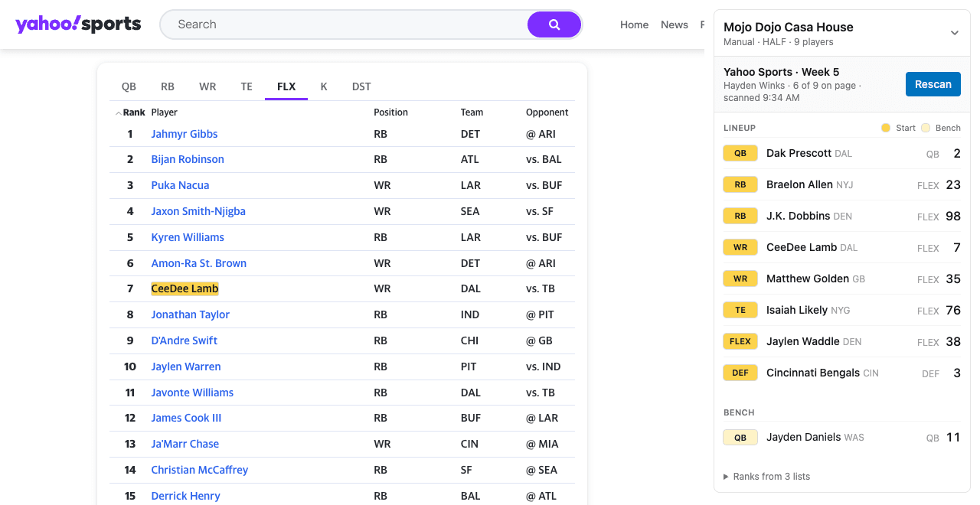
Task: Click Mojo Dojo Casa House team title
Action: (x=789, y=27)
